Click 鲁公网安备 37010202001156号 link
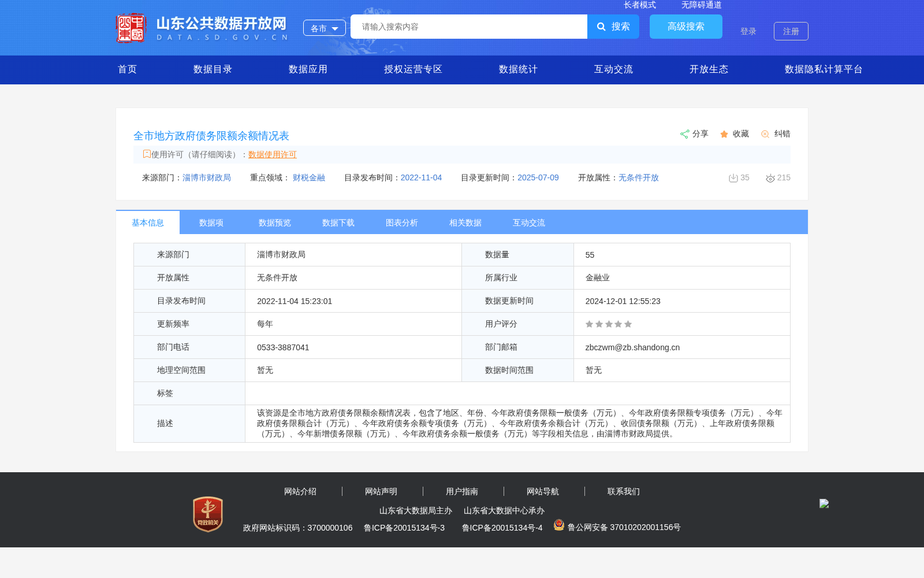The height and width of the screenshot is (578, 924). [624, 527]
